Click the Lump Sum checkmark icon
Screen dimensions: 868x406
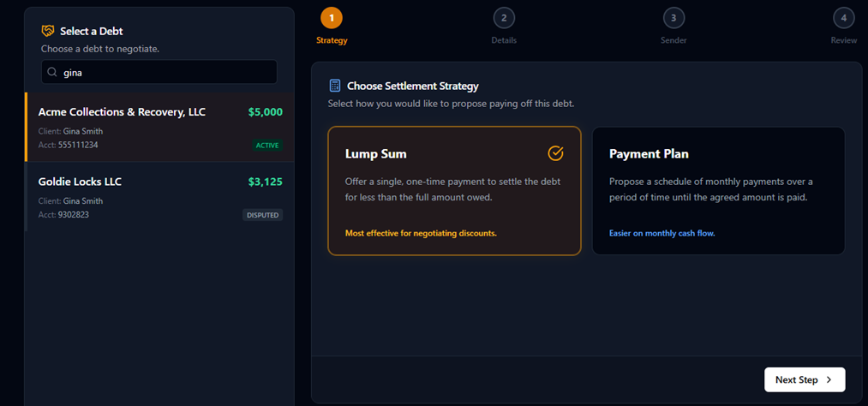pyautogui.click(x=555, y=153)
